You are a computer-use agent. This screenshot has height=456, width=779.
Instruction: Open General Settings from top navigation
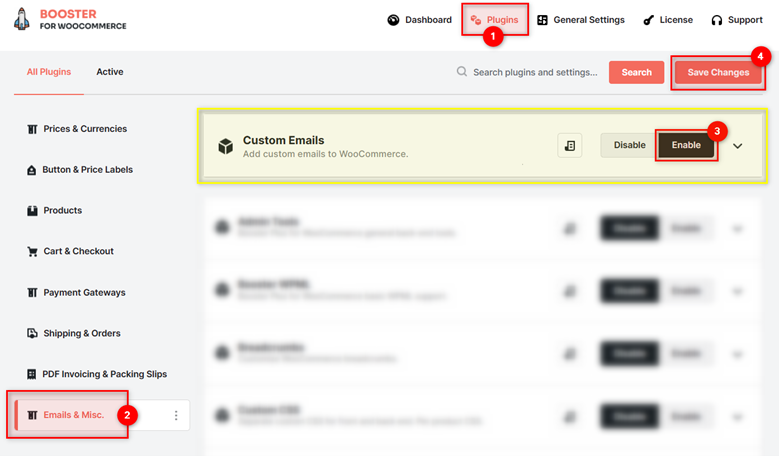(x=581, y=20)
